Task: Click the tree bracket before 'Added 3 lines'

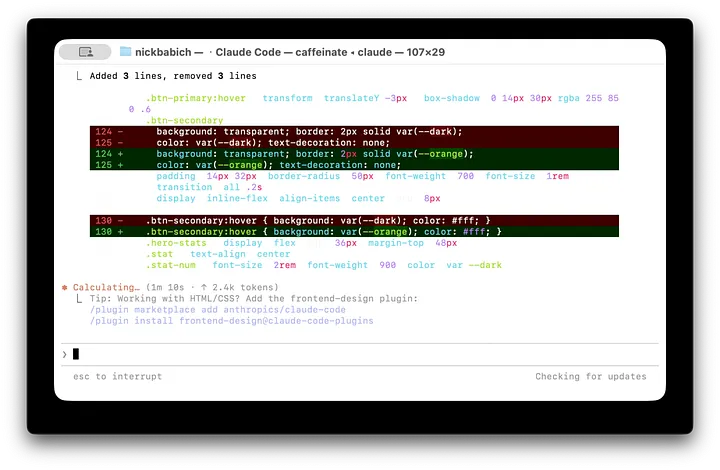Action: click(79, 76)
